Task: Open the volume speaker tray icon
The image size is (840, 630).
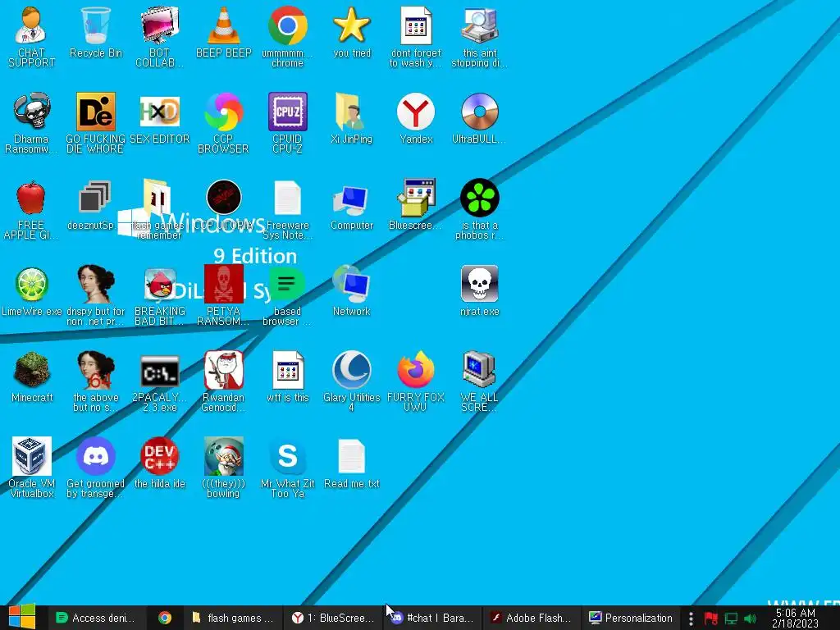Action: tap(750, 619)
